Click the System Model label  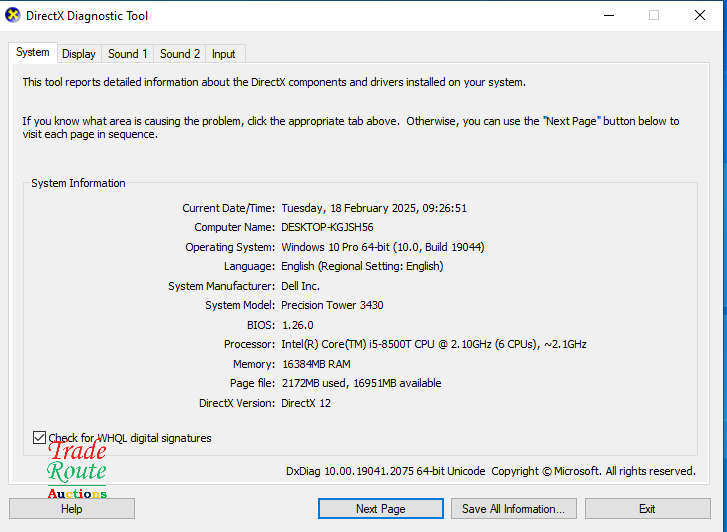(x=240, y=305)
